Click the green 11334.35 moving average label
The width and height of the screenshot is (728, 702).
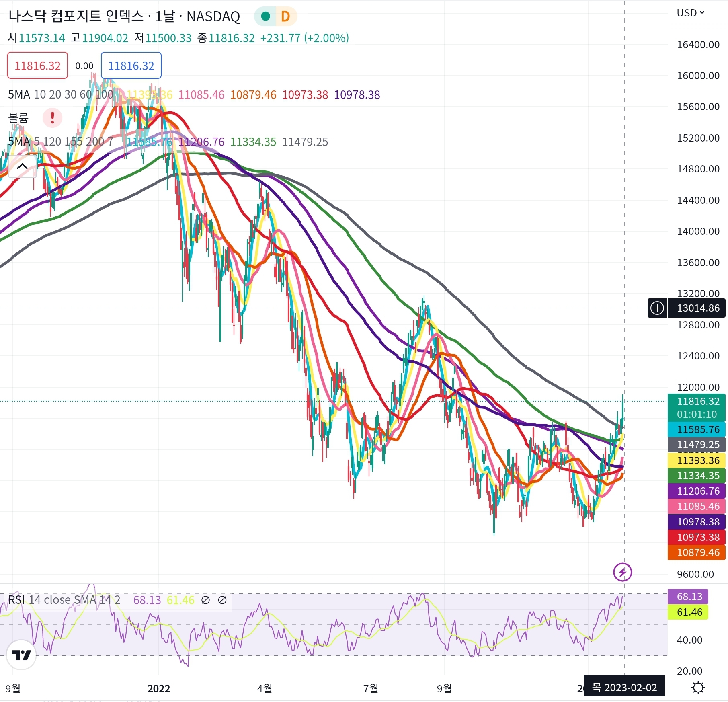click(x=697, y=476)
